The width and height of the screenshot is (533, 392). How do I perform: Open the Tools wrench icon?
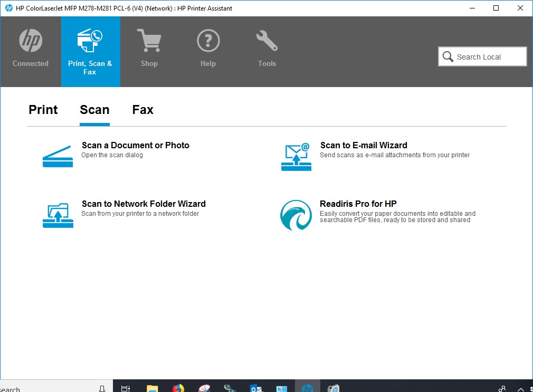point(267,42)
